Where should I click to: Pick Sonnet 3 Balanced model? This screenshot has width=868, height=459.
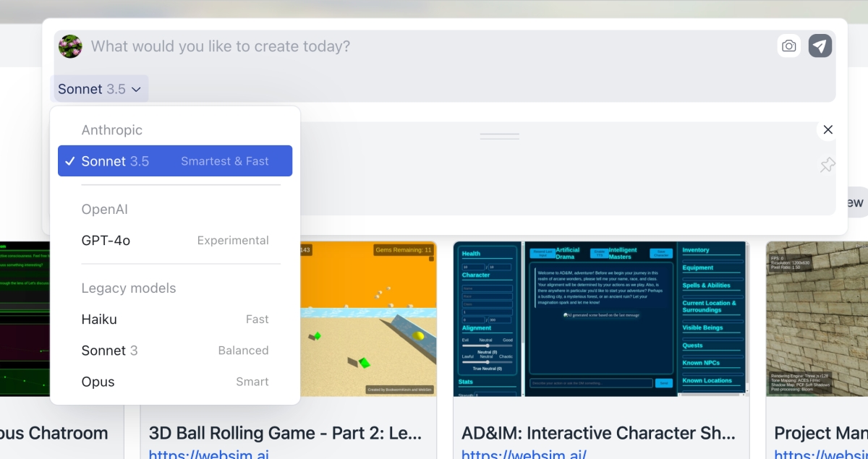pos(175,351)
